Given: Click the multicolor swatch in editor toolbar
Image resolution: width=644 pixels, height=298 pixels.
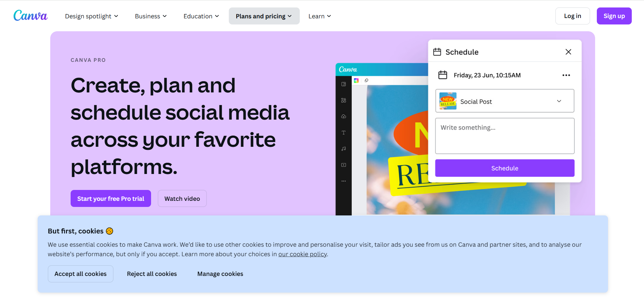Looking at the screenshot, I should pyautogui.click(x=356, y=81).
